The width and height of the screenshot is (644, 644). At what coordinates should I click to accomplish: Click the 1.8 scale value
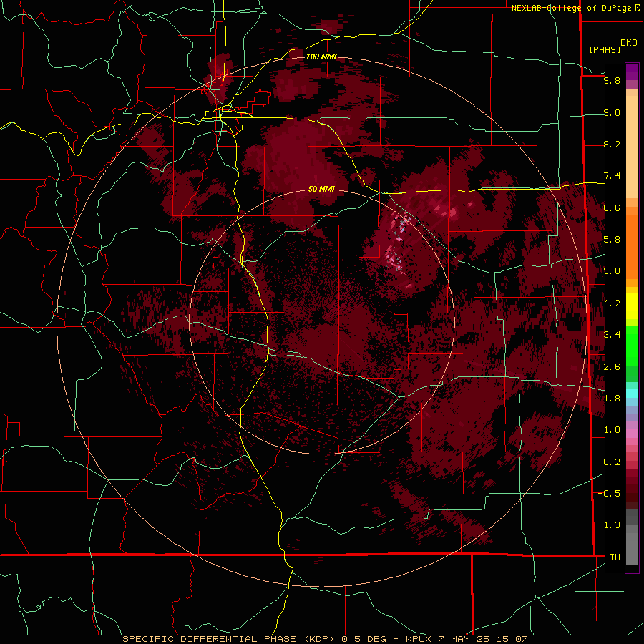pos(612,398)
